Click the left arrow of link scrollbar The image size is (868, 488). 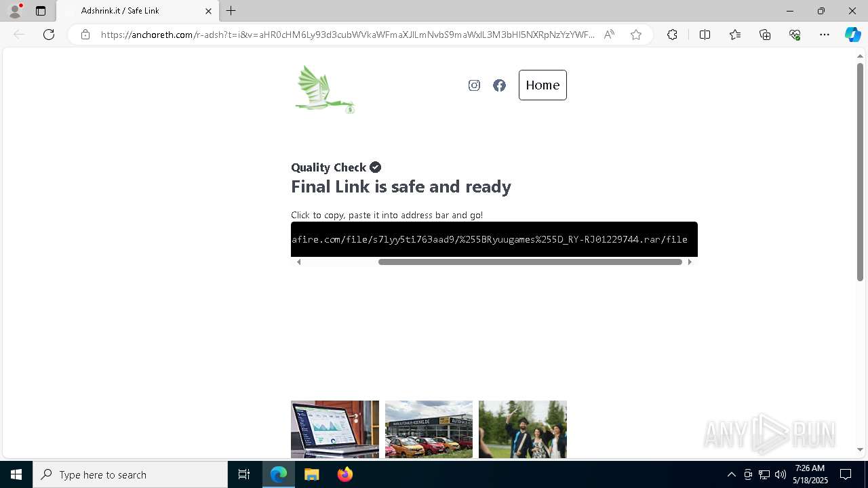(298, 262)
